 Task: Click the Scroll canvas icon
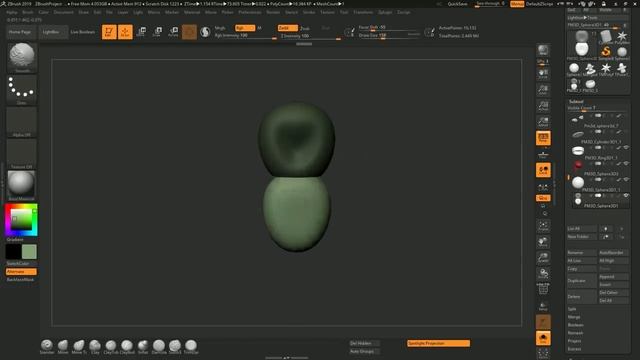pyautogui.click(x=543, y=74)
